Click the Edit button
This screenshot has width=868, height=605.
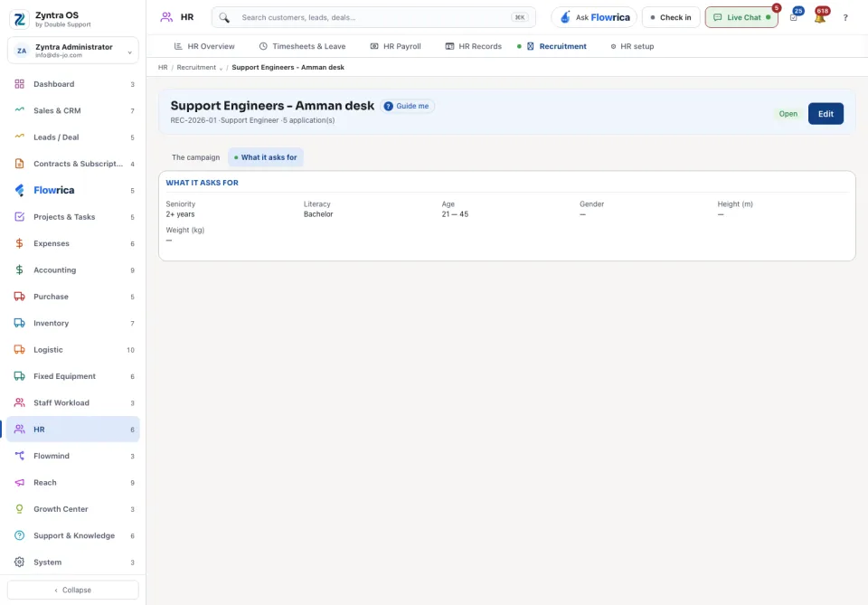tap(826, 114)
